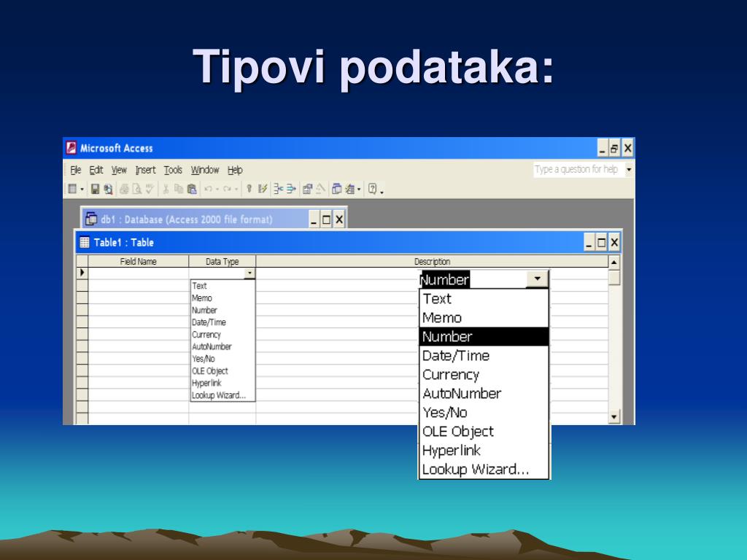Click the Cut scissors icon
Viewport: 747px width, 560px height.
[166, 189]
